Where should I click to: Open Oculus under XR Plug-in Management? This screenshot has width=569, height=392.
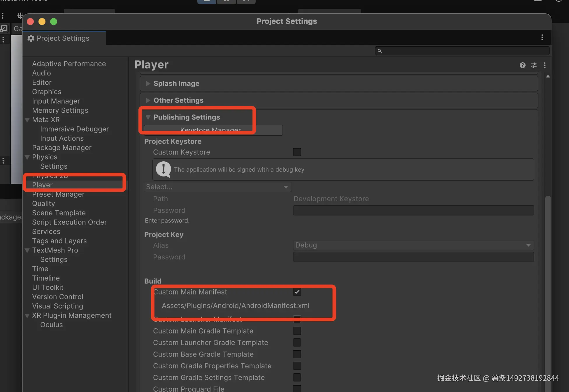click(51, 325)
